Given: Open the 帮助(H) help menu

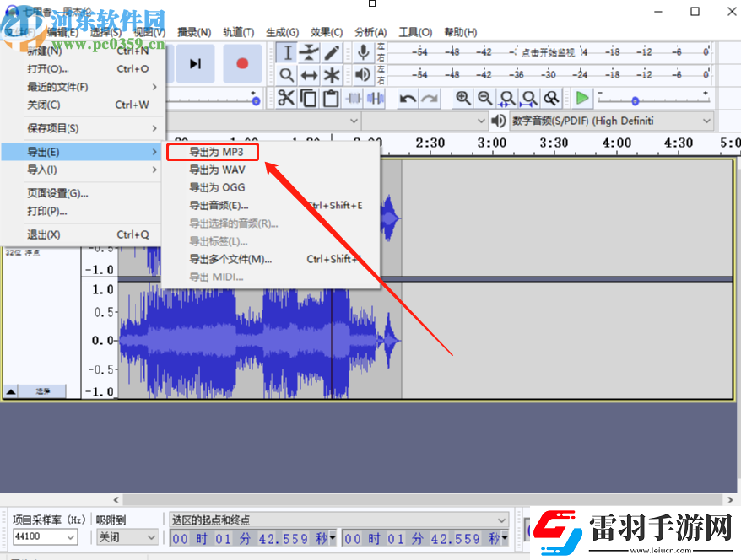Looking at the screenshot, I should pos(460,32).
